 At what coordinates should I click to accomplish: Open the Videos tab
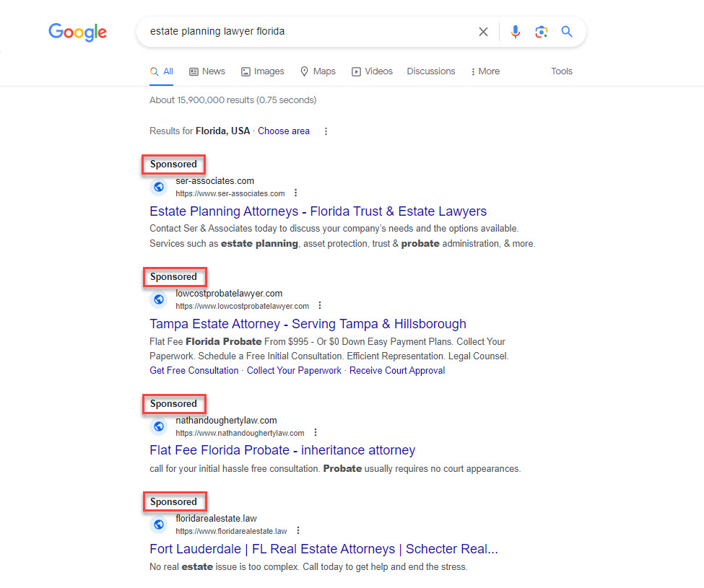372,71
